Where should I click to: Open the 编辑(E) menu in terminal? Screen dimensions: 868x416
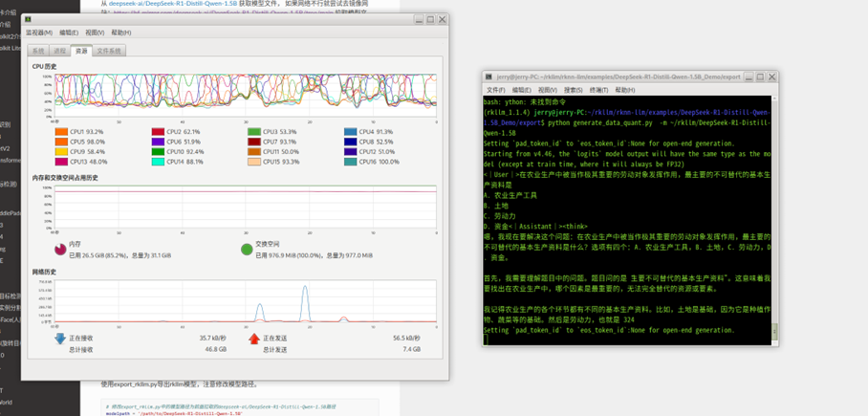tap(521, 90)
